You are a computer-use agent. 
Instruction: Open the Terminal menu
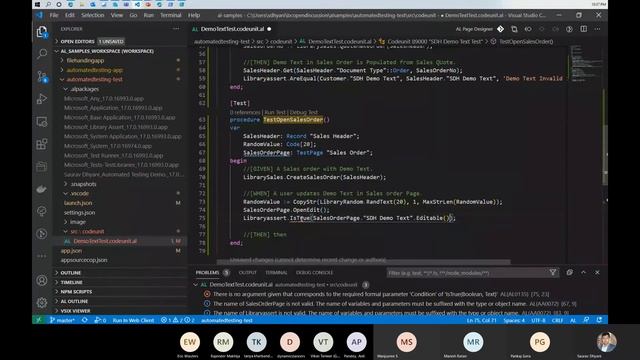click(x=171, y=15)
